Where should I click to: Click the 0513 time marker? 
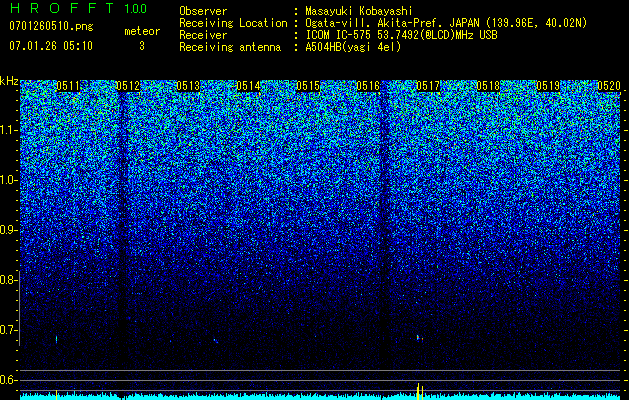click(x=188, y=86)
